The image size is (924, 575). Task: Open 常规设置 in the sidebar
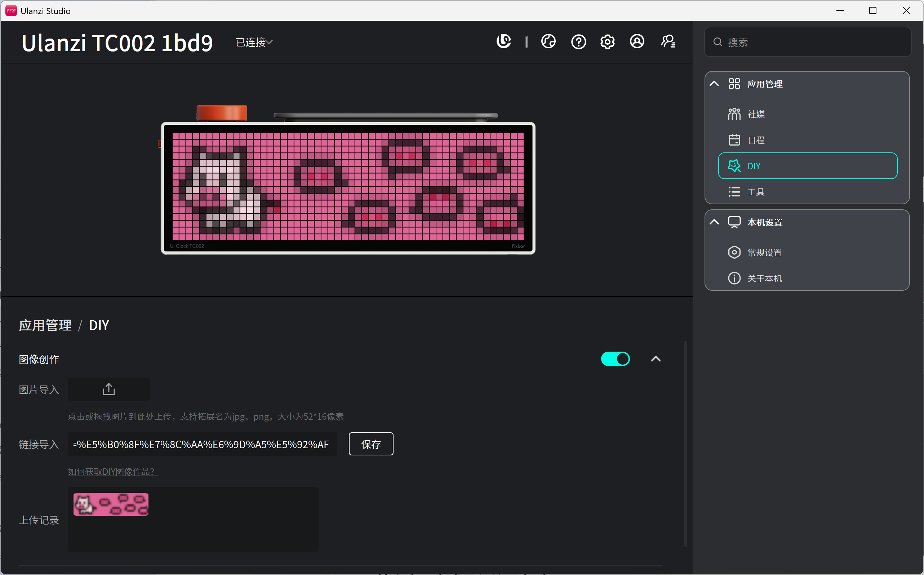[x=808, y=253]
